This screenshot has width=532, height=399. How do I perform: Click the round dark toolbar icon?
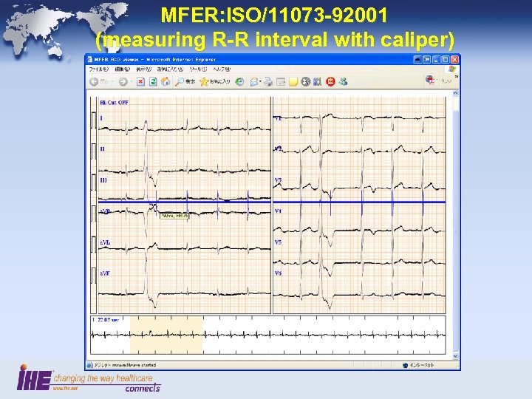305,82
